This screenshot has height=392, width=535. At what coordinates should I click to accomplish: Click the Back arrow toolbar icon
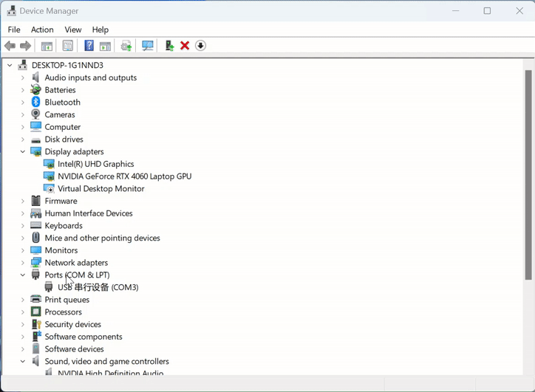point(10,46)
